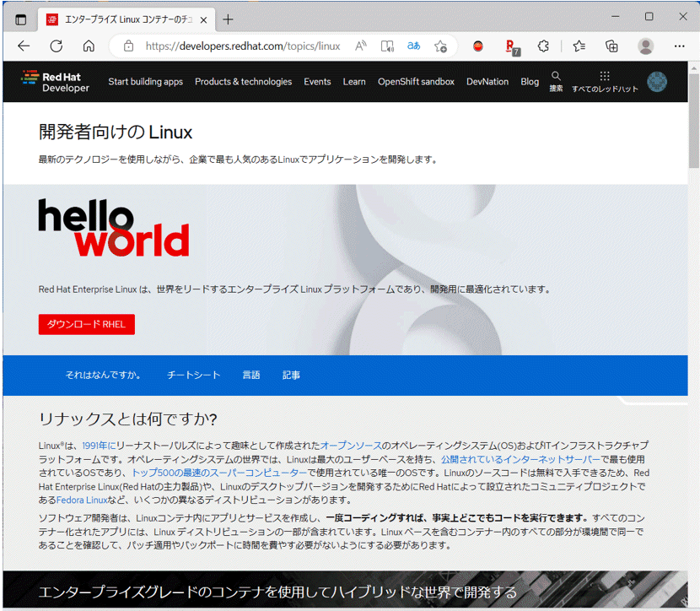Open the Rakuten extension with badge 7
The height and width of the screenshot is (611, 700).
[x=512, y=47]
